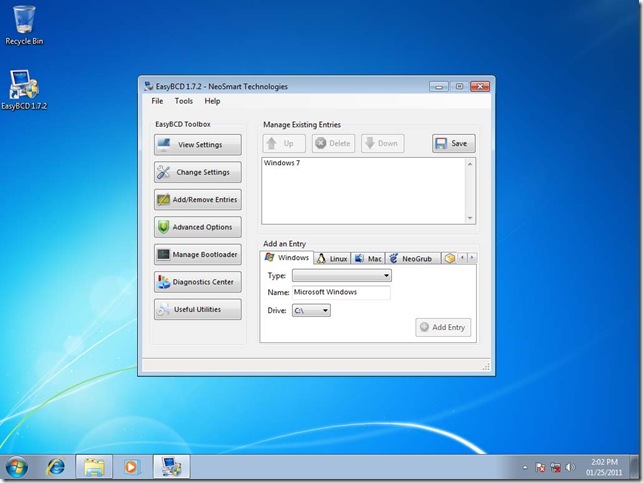
Task: Select the EasyBCD 1.7.2 desktop shortcut
Action: click(24, 90)
